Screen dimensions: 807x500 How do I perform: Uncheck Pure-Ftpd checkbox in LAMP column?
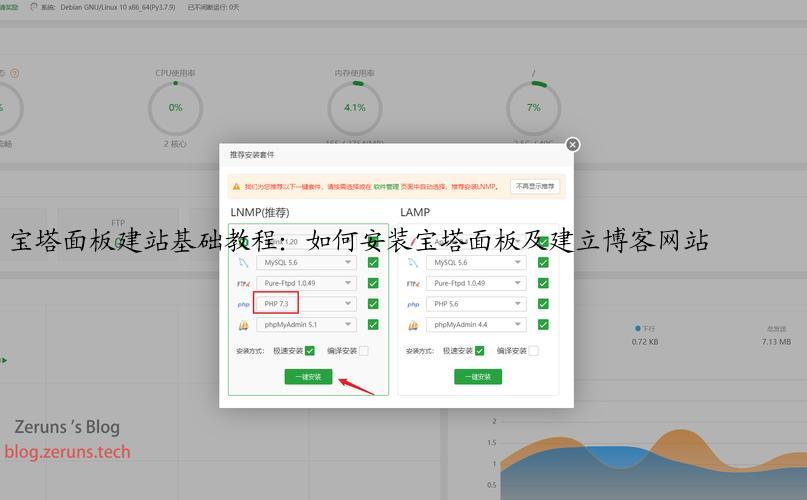coord(543,283)
